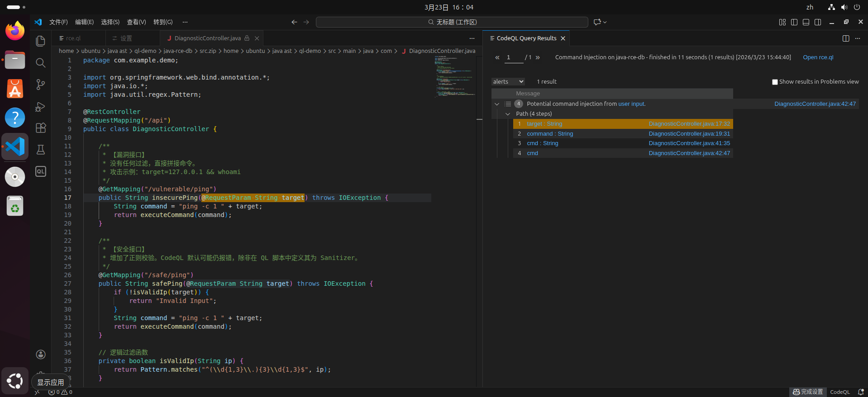
Task: Open the Search view icon
Action: [x=41, y=63]
